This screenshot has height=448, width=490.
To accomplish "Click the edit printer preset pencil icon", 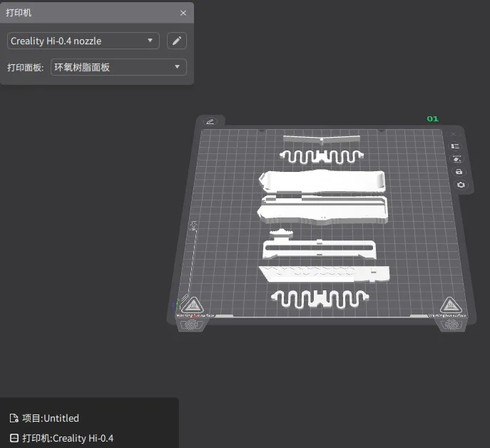I will pyautogui.click(x=177, y=41).
